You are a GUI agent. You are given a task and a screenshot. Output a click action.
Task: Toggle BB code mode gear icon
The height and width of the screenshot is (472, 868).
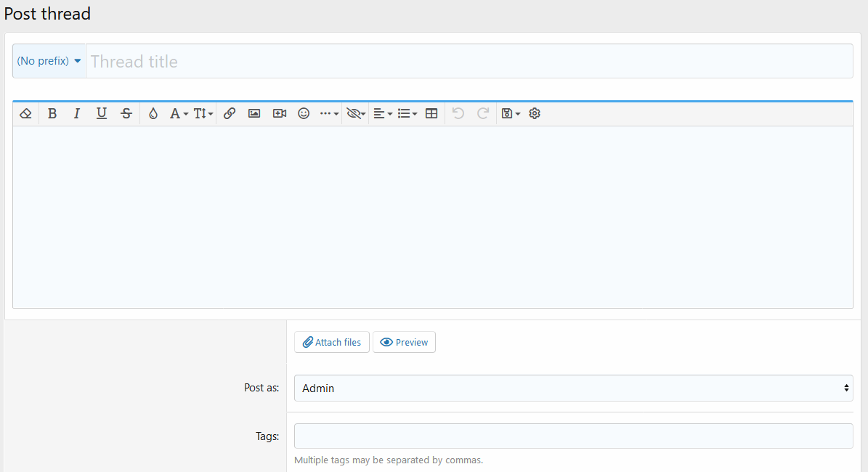[534, 113]
